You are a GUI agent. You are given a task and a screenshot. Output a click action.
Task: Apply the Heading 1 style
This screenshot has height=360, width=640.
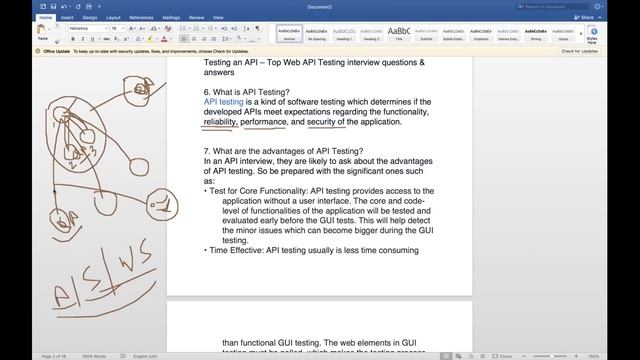(x=344, y=34)
